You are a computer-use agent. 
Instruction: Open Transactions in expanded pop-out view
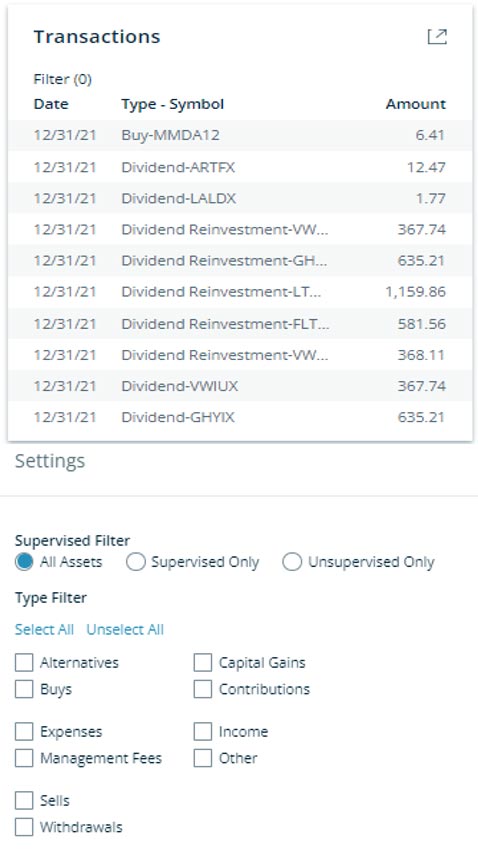coord(437,36)
